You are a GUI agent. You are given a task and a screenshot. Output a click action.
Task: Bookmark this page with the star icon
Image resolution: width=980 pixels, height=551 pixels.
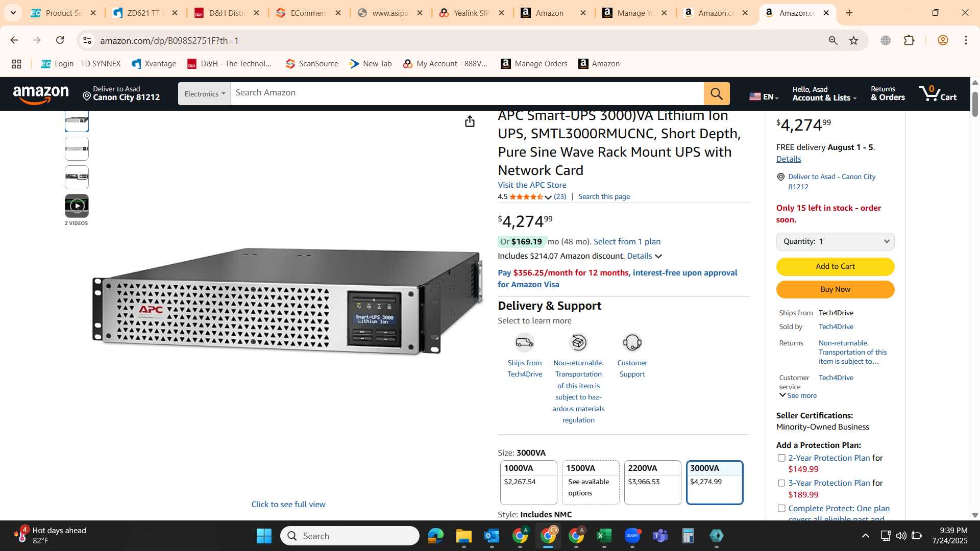coord(853,40)
